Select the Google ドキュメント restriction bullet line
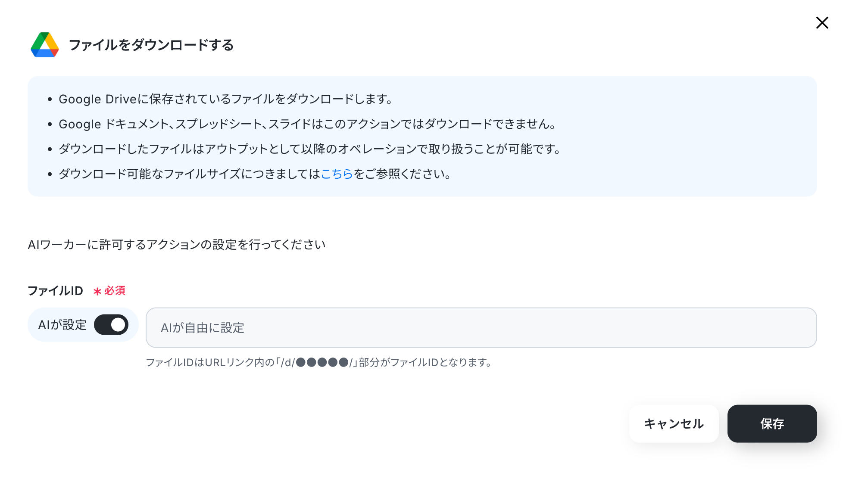 click(x=307, y=124)
